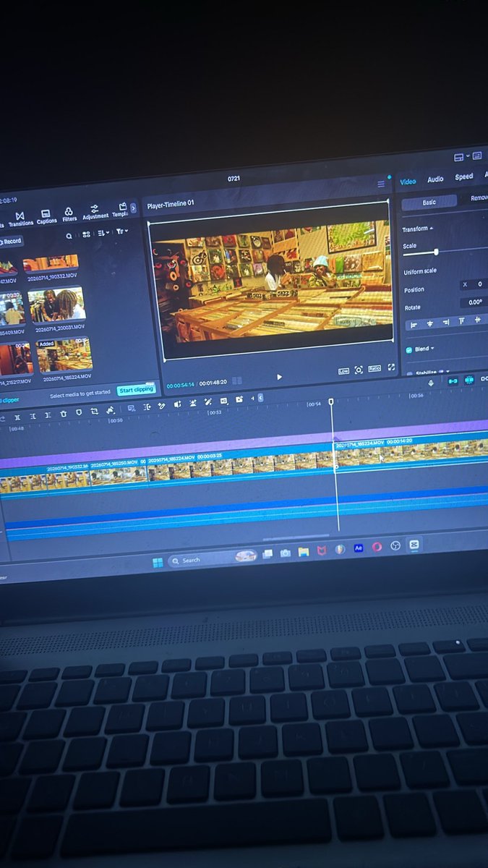The width and height of the screenshot is (488, 868).
Task: Open After Effects from the taskbar
Action: click(x=358, y=548)
